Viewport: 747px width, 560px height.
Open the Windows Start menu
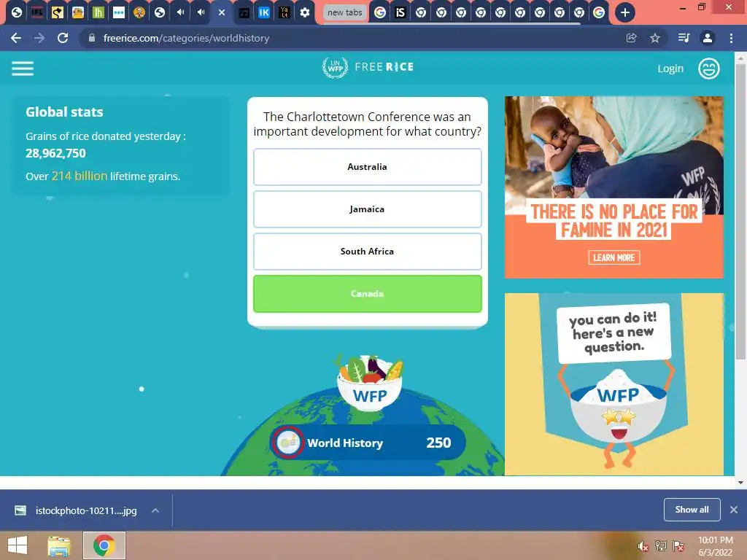[18, 545]
